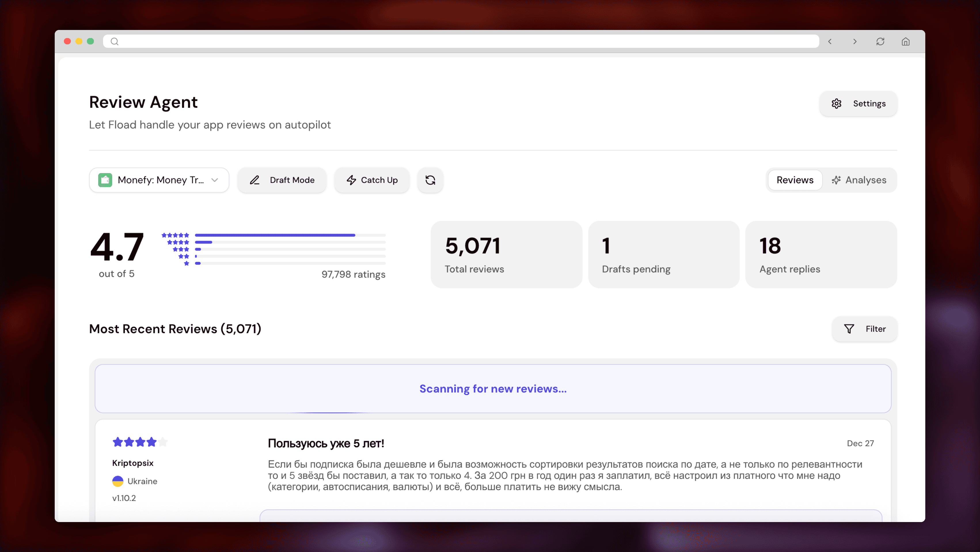Open the Drafts pending card
The height and width of the screenshot is (552, 980).
coord(664,254)
